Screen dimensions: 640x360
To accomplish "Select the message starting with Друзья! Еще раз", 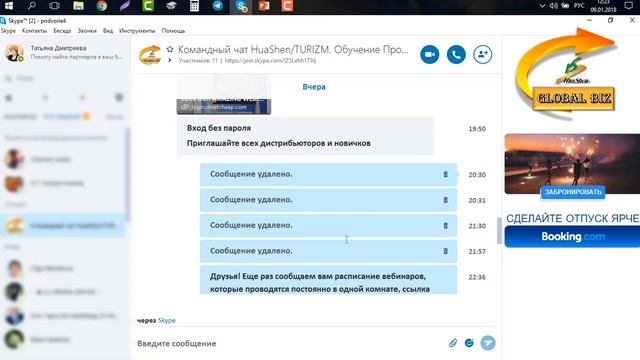I will click(328, 280).
